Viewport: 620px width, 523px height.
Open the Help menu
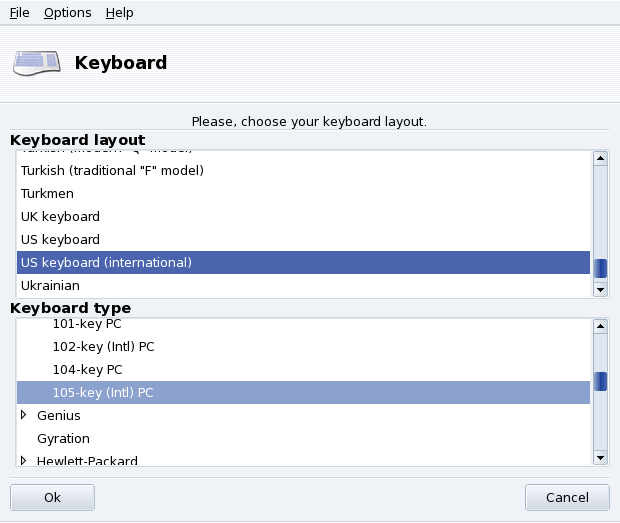pos(119,13)
